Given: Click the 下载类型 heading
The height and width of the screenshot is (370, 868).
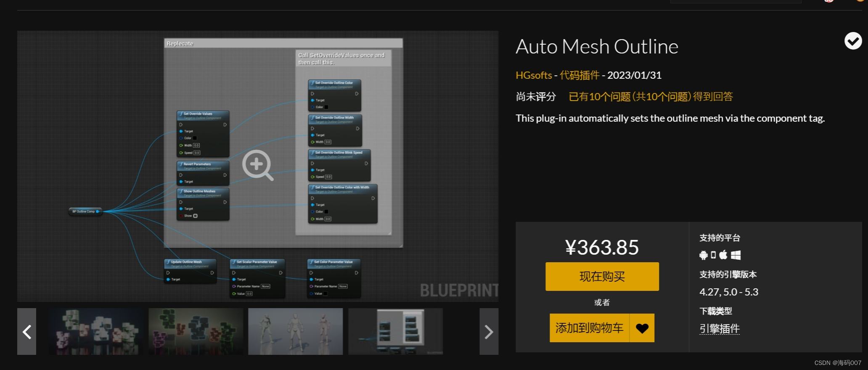Looking at the screenshot, I should click(715, 311).
